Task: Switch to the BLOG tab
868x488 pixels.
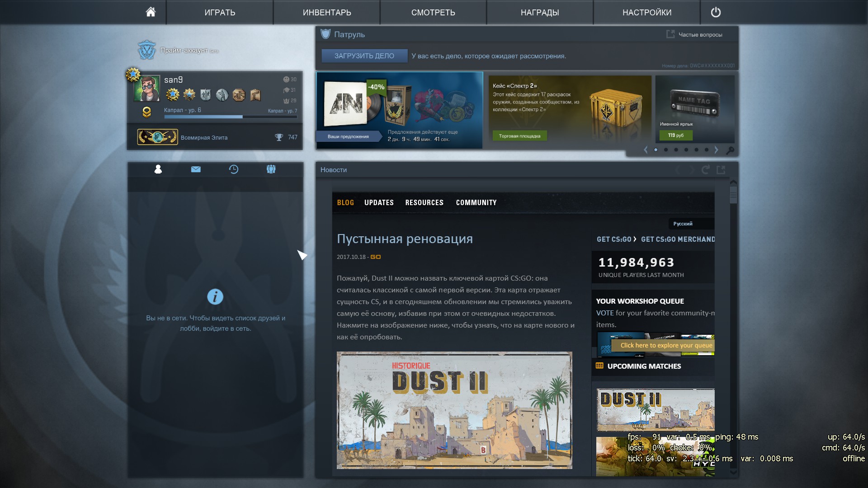Action: 345,202
